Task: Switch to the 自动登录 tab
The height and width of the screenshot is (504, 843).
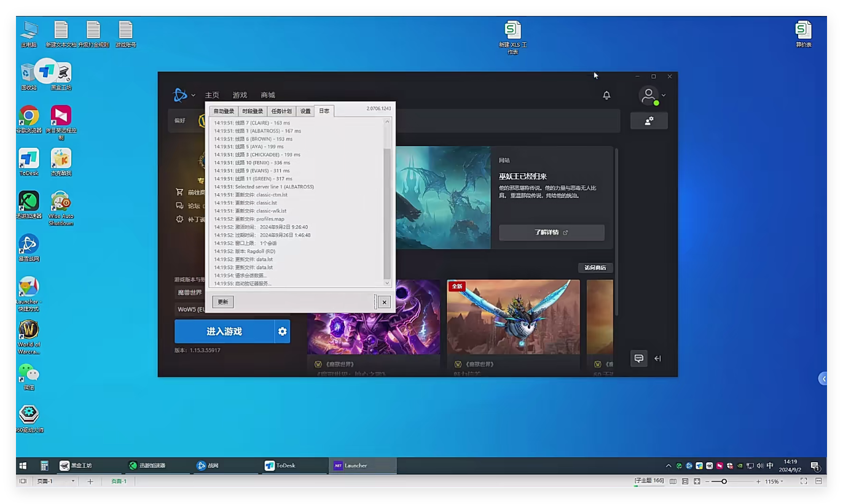Action: click(x=224, y=111)
